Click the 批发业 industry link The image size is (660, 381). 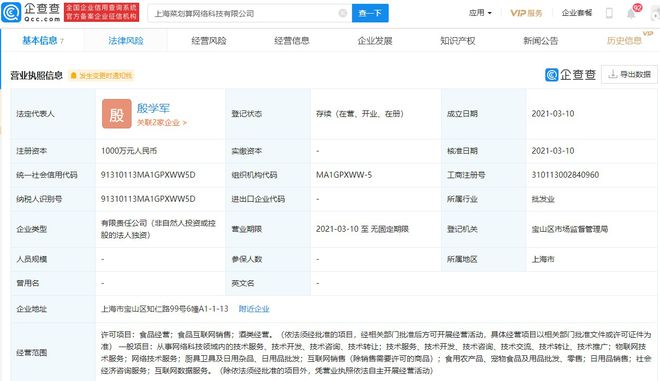(543, 199)
